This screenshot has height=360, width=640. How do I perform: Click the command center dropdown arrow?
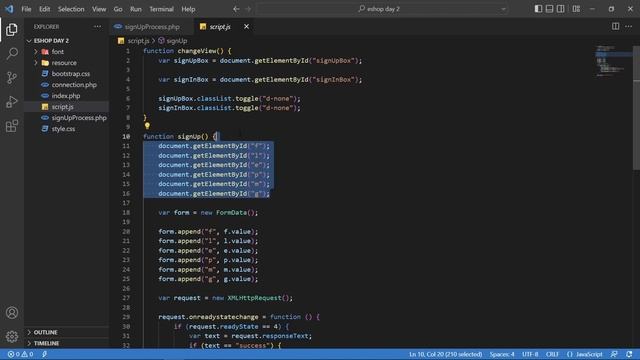point(503,9)
